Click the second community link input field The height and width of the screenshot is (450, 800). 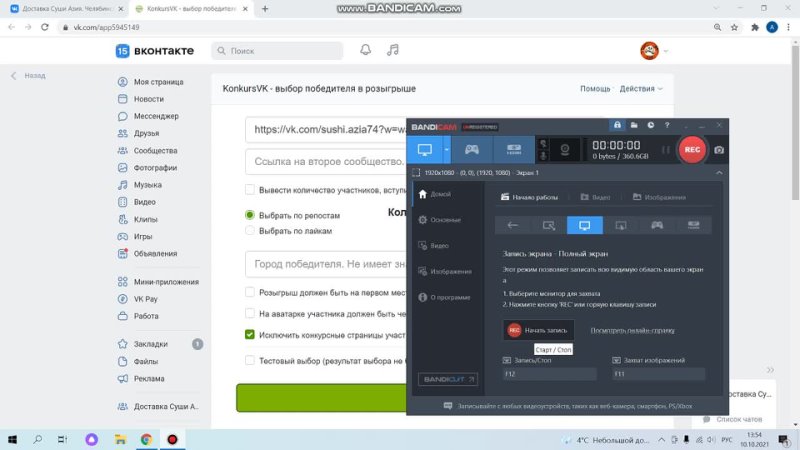327,162
